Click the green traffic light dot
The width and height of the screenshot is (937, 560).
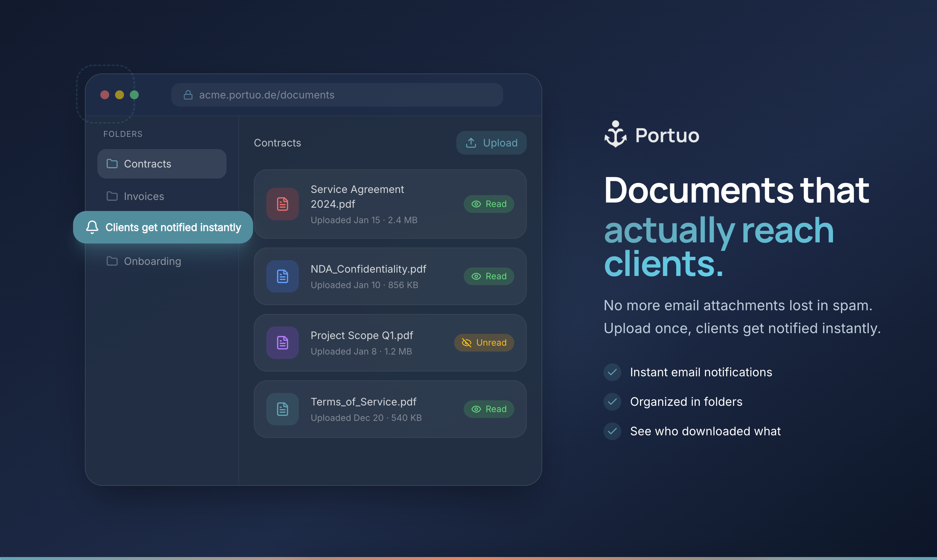tap(135, 95)
